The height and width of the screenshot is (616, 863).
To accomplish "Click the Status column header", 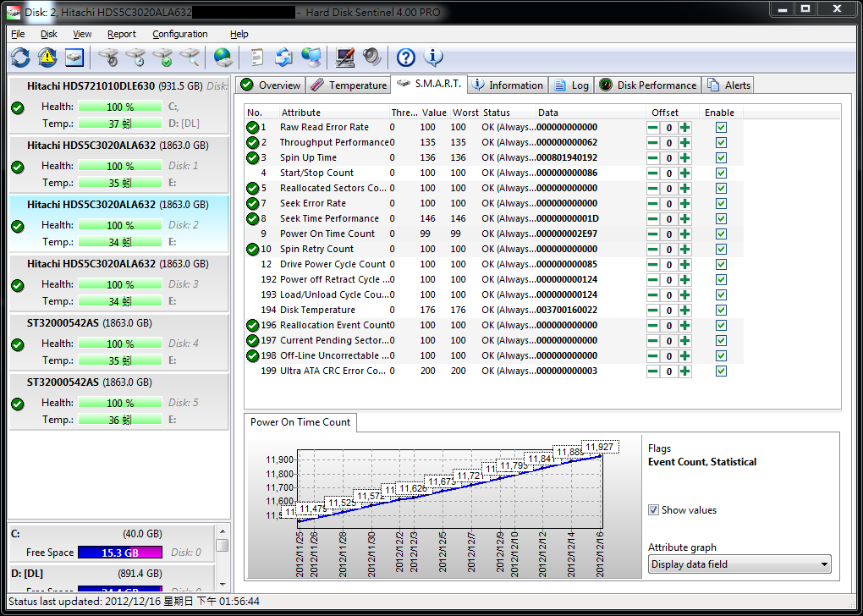I will [508, 113].
